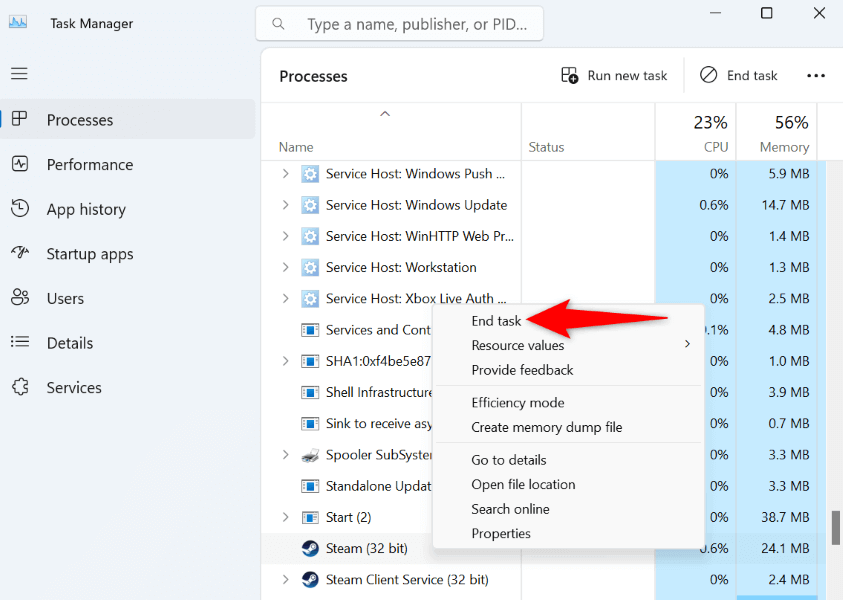Click the Processes sidebar icon
Screen dimensions: 843x600
point(19,119)
